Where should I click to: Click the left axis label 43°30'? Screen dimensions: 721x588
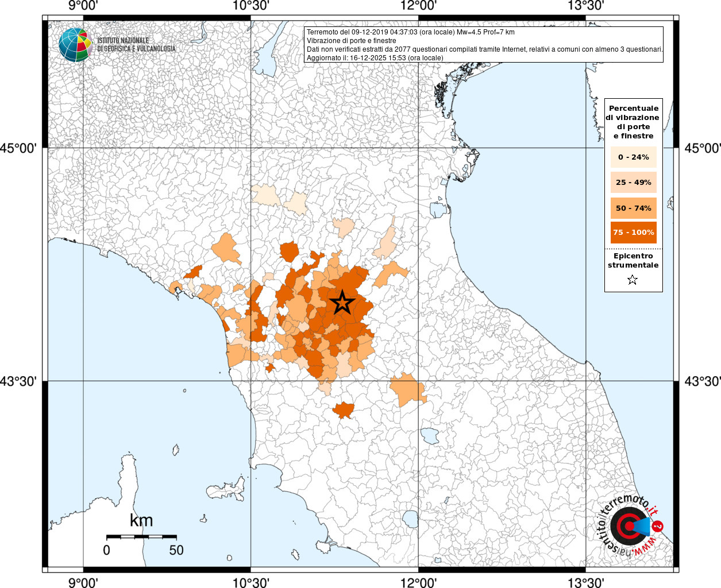[18, 381]
